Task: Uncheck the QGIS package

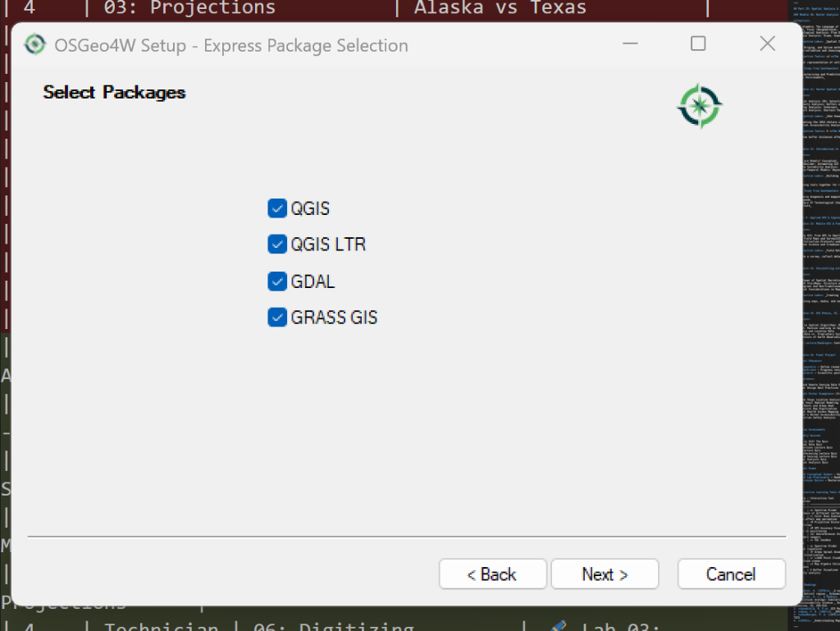Action: click(277, 208)
